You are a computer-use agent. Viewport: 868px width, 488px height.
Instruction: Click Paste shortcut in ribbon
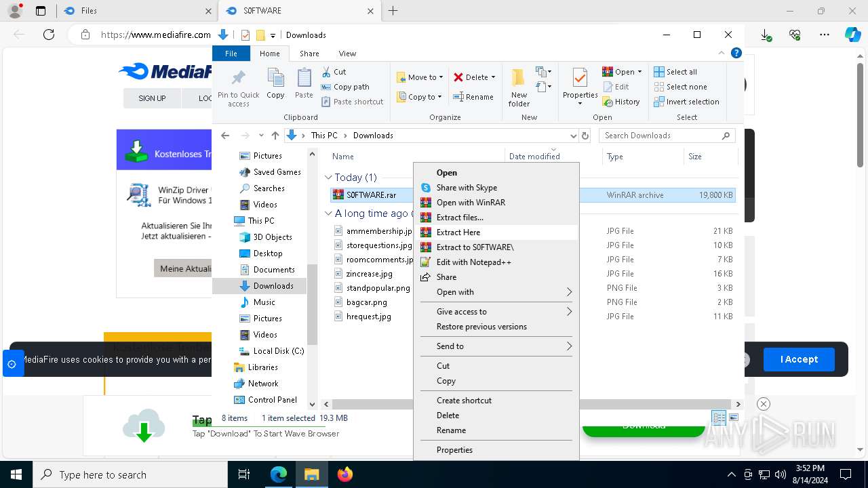point(352,102)
